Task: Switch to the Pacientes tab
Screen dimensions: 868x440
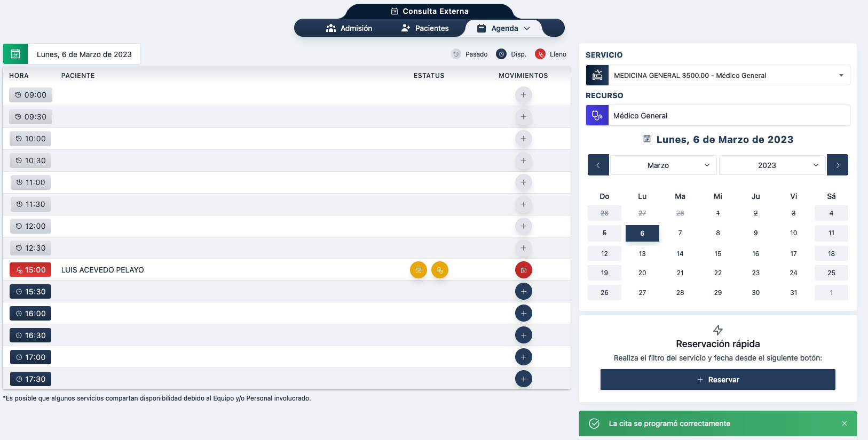Action: pyautogui.click(x=425, y=28)
